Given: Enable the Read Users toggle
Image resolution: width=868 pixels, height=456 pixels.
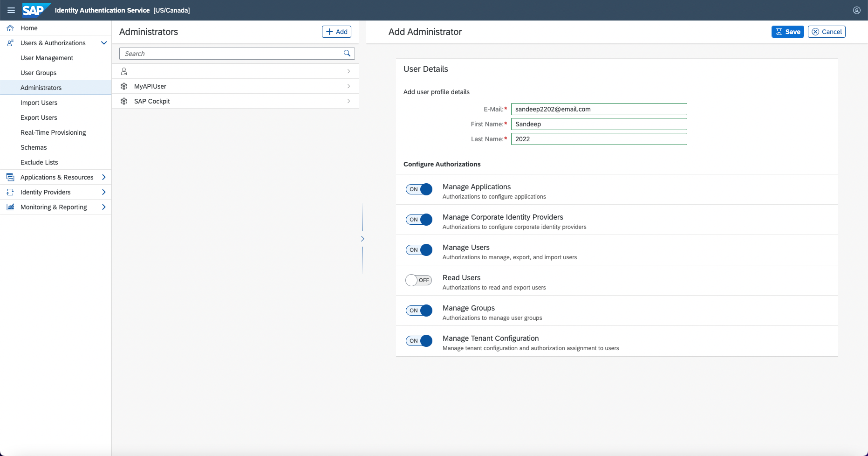Looking at the screenshot, I should [419, 280].
